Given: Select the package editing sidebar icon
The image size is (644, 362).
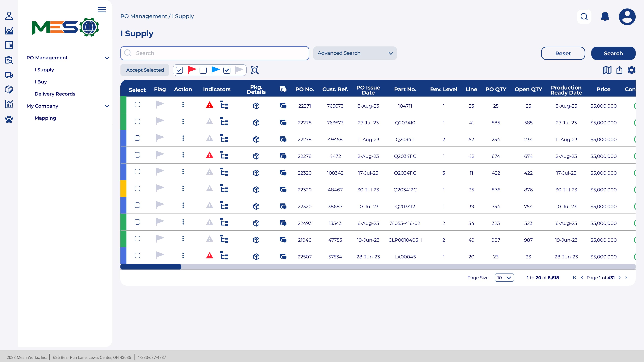Looking at the screenshot, I should (9, 90).
